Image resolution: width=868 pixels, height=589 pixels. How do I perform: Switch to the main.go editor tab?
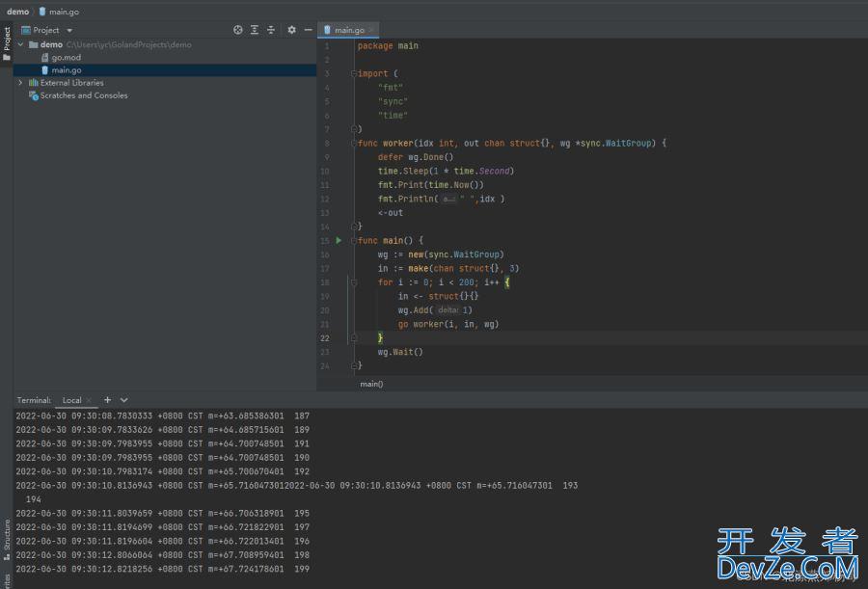pos(349,30)
